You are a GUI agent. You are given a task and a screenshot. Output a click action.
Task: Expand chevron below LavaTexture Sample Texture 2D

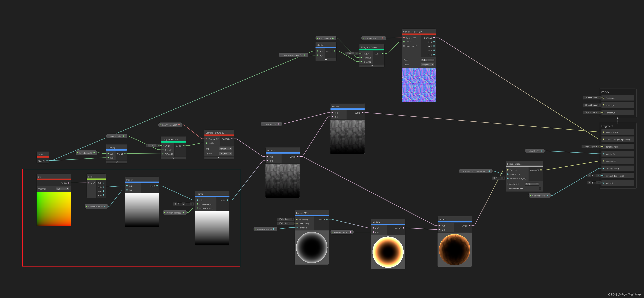point(219,158)
